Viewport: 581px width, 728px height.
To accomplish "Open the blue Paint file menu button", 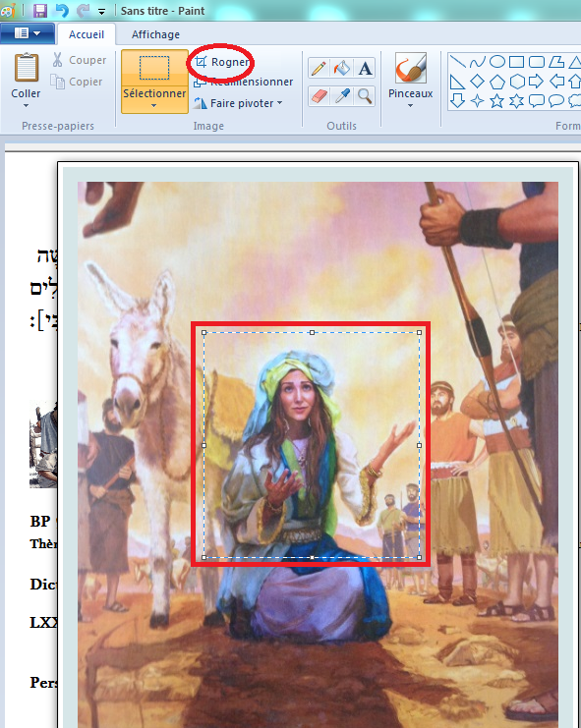I will pos(28,33).
